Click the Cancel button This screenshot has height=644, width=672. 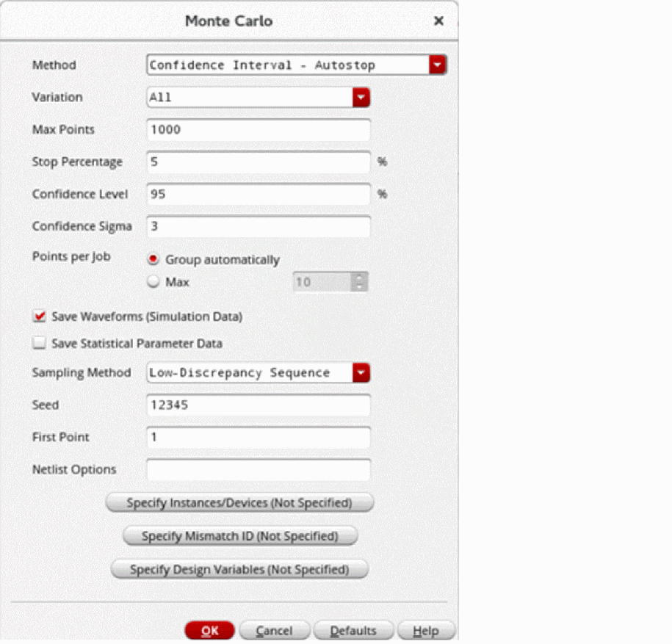tap(274, 631)
